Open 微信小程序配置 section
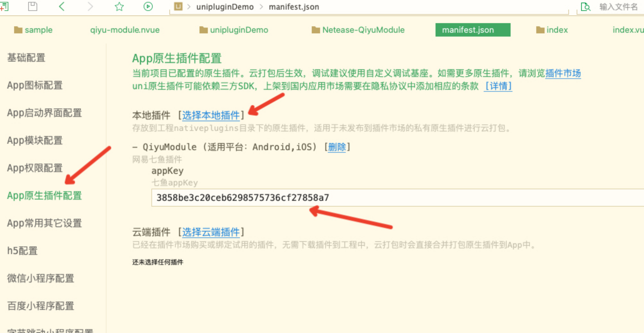Image resolution: width=644 pixels, height=333 pixels. tap(41, 278)
